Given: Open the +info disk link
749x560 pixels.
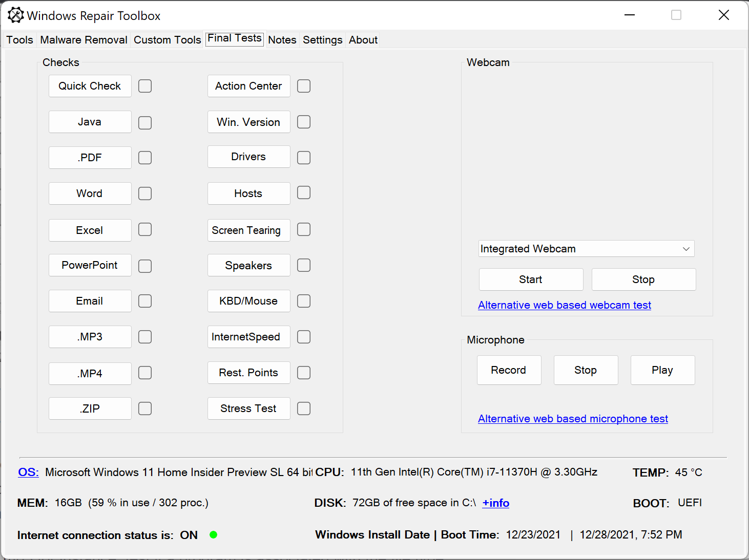Looking at the screenshot, I should point(496,503).
